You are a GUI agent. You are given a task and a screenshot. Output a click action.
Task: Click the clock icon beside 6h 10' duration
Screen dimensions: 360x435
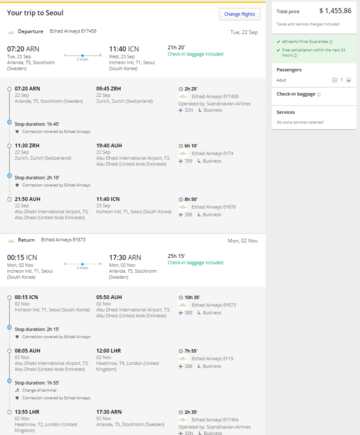tap(181, 146)
